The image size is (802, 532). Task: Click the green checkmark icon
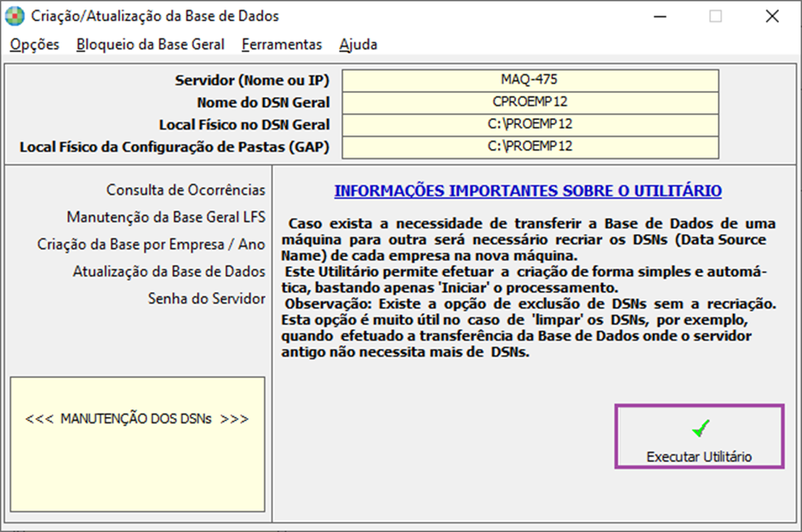(701, 427)
